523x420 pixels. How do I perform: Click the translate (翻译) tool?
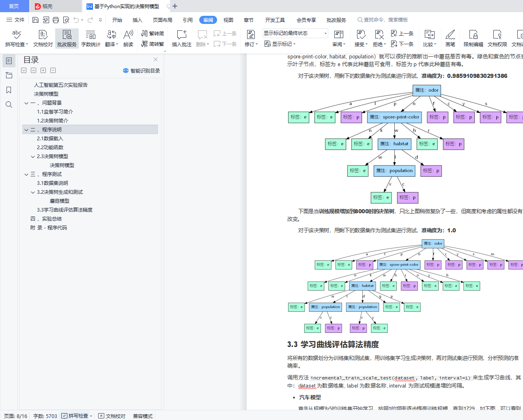[112, 39]
